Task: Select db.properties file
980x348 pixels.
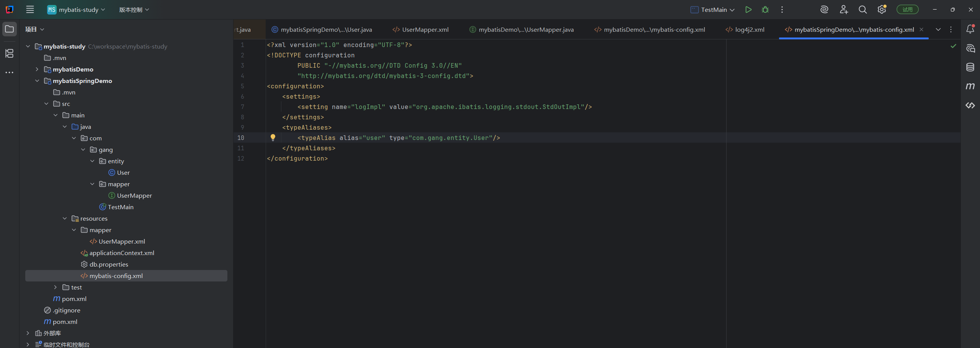Action: click(109, 264)
